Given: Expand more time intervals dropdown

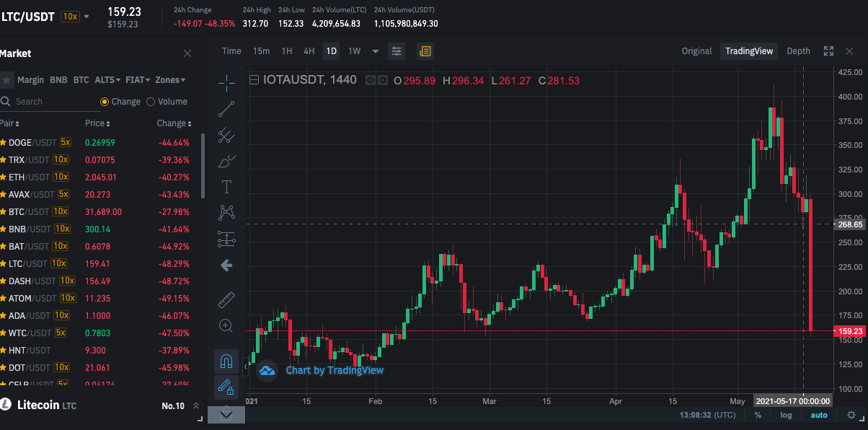Looking at the screenshot, I should click(x=376, y=51).
